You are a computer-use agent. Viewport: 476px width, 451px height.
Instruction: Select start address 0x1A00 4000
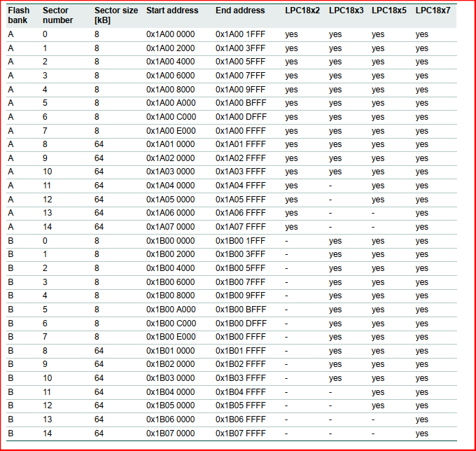(x=170, y=62)
